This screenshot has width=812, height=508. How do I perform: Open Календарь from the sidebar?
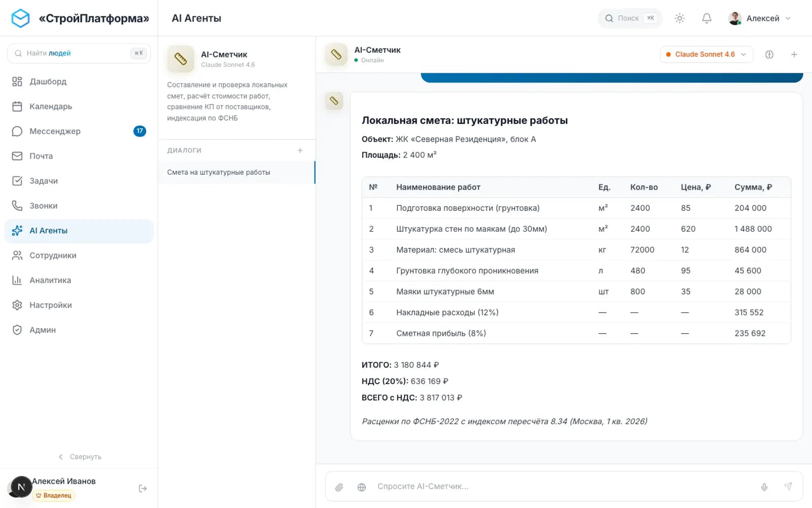79,106
